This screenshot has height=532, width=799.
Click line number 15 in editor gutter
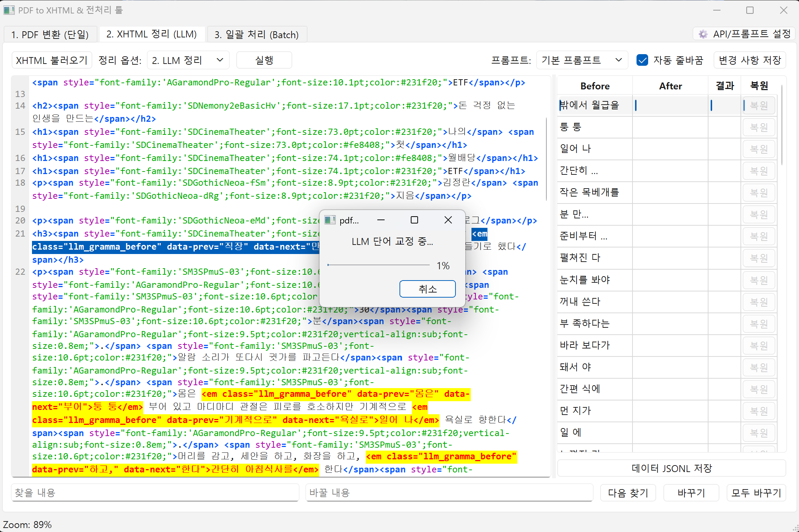[20, 132]
